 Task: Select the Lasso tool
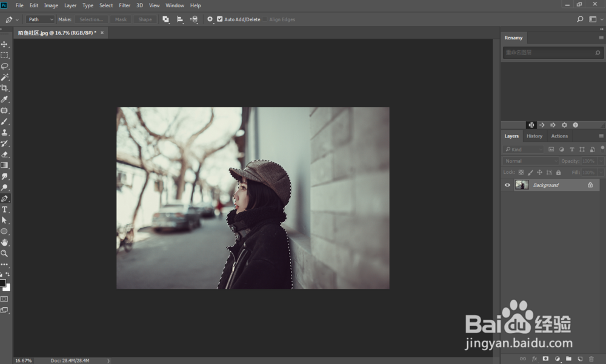pyautogui.click(x=4, y=66)
